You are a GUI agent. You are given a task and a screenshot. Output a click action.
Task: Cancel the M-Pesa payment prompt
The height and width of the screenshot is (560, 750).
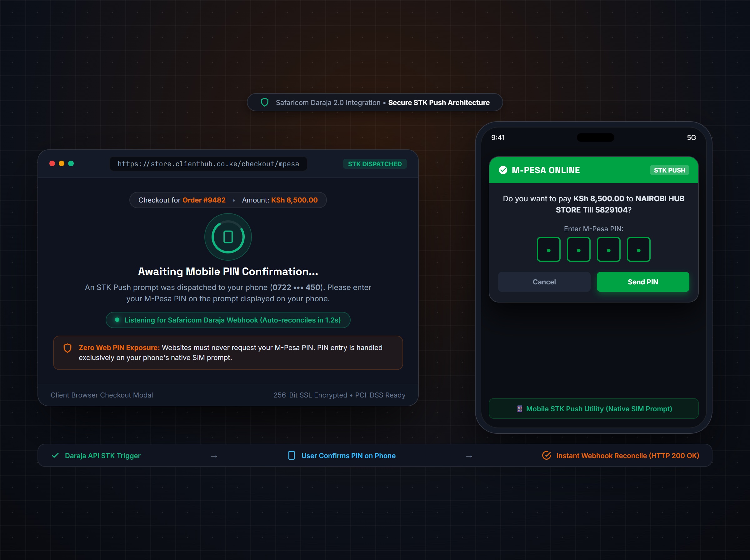pos(544,282)
